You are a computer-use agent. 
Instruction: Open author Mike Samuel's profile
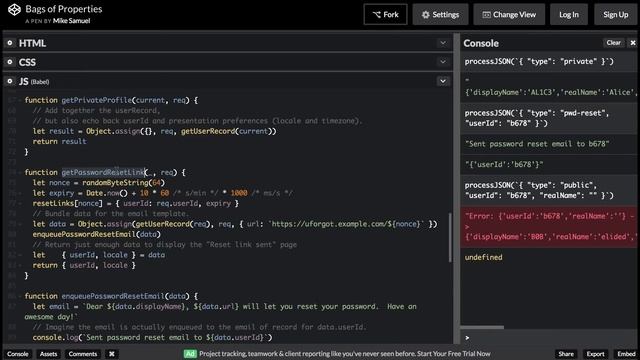(x=71, y=21)
